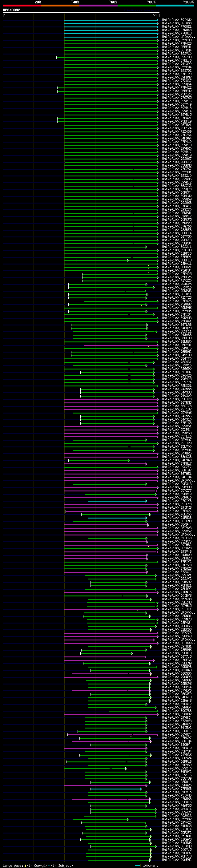Open the UniRef100_A7Q8E1 hit link
The image size is (197, 868).
point(176,26)
